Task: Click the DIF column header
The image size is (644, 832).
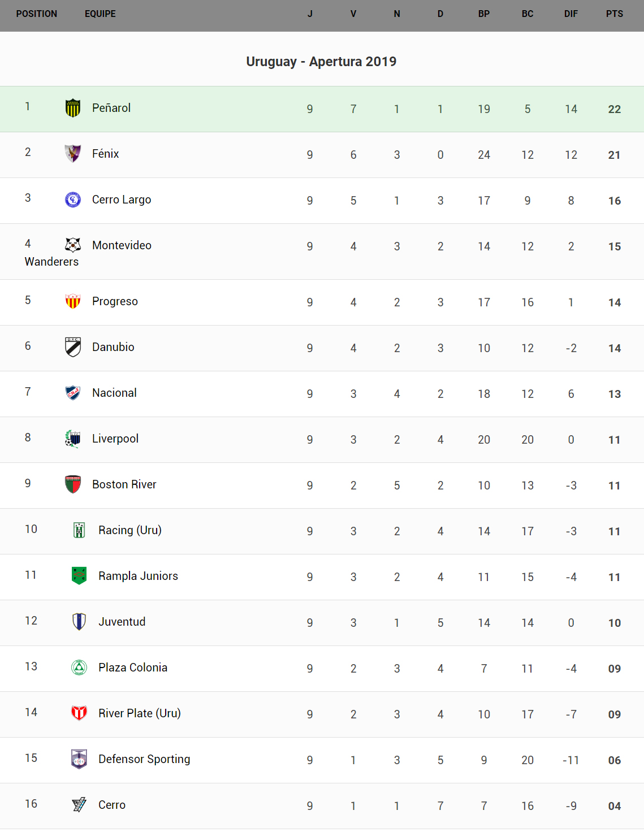Action: point(571,14)
